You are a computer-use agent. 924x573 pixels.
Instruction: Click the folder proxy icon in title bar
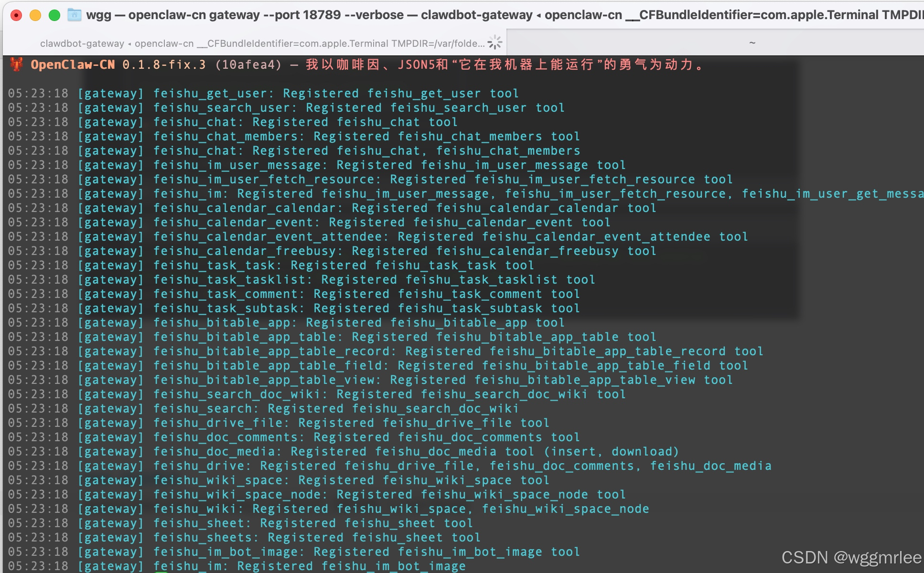[74, 15]
